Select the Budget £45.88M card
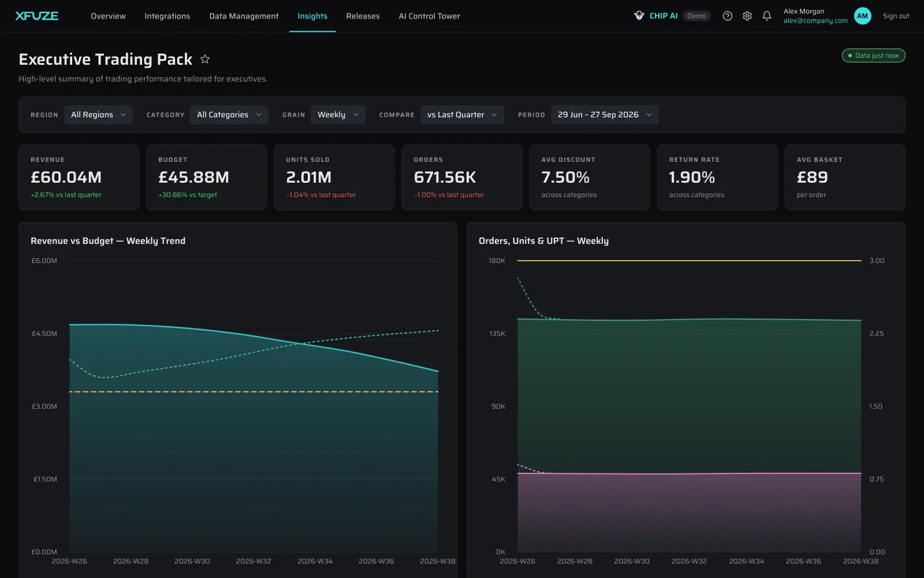 click(207, 177)
